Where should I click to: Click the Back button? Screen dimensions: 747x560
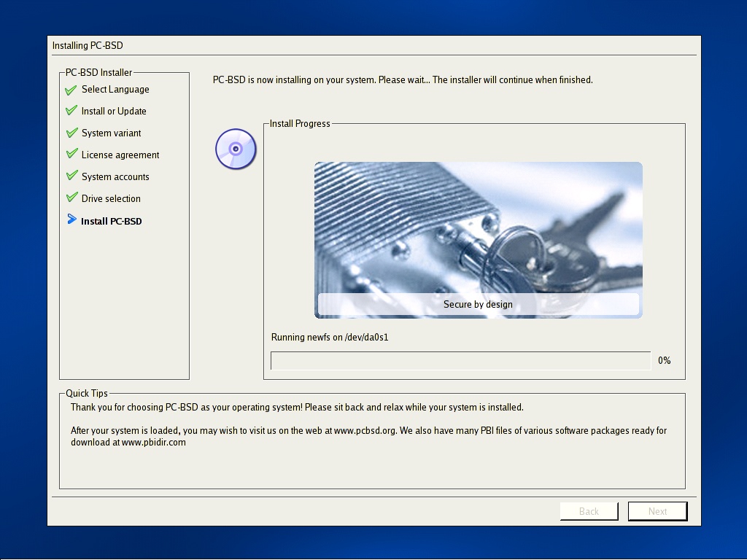coord(589,511)
